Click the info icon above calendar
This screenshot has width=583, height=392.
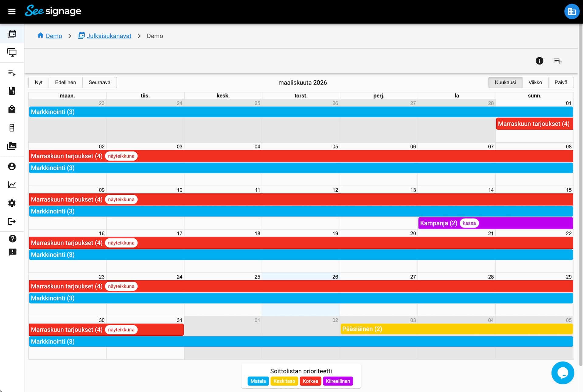[539, 61]
